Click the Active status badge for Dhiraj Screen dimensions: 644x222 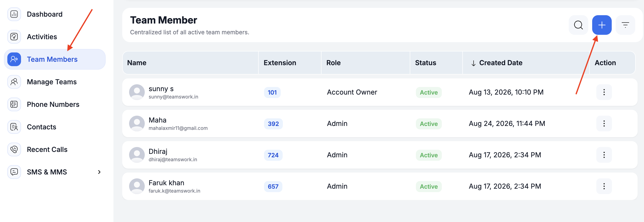click(429, 155)
